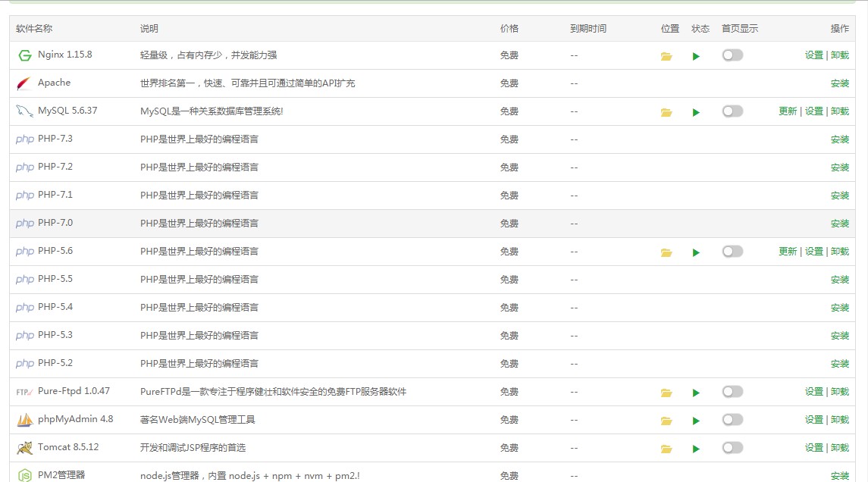This screenshot has width=868, height=482.
Task: Open settings for Tomcat 8.5.12
Action: tap(813, 448)
